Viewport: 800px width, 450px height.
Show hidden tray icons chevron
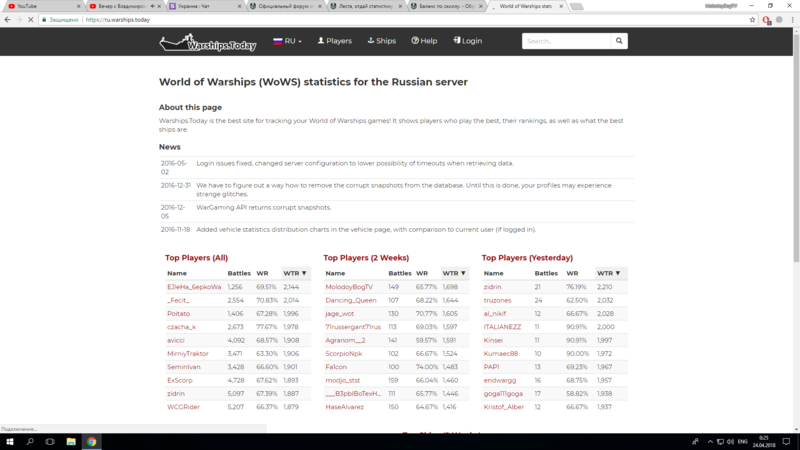point(710,442)
